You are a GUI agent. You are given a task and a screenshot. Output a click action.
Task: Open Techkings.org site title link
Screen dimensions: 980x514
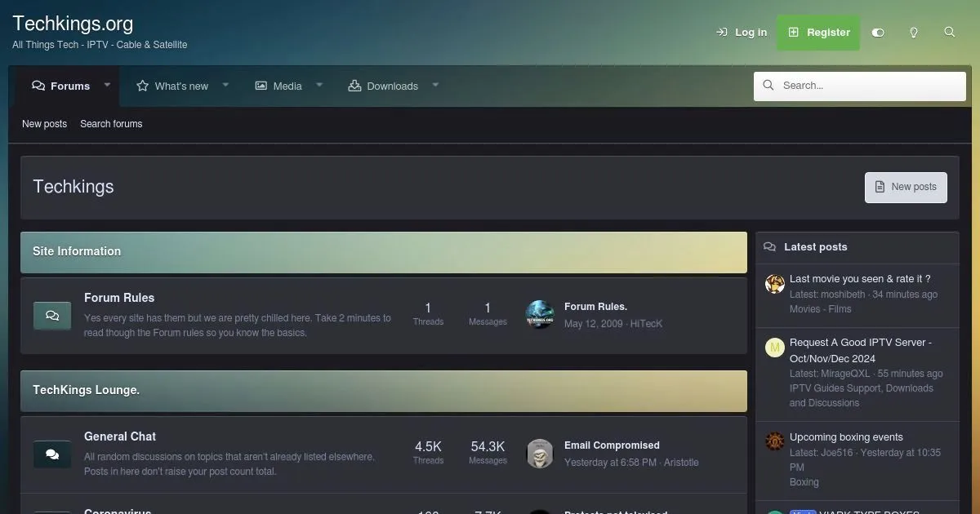(x=73, y=24)
